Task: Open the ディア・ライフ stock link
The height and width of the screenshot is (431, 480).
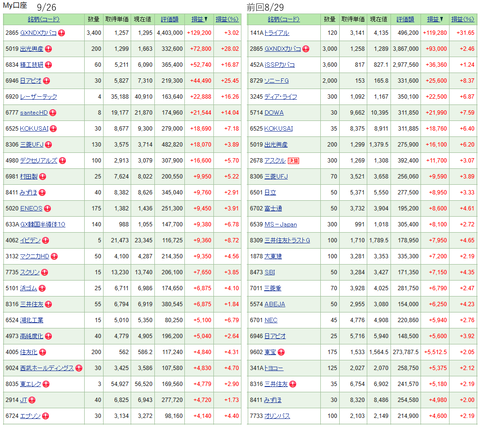Action: 281,97
